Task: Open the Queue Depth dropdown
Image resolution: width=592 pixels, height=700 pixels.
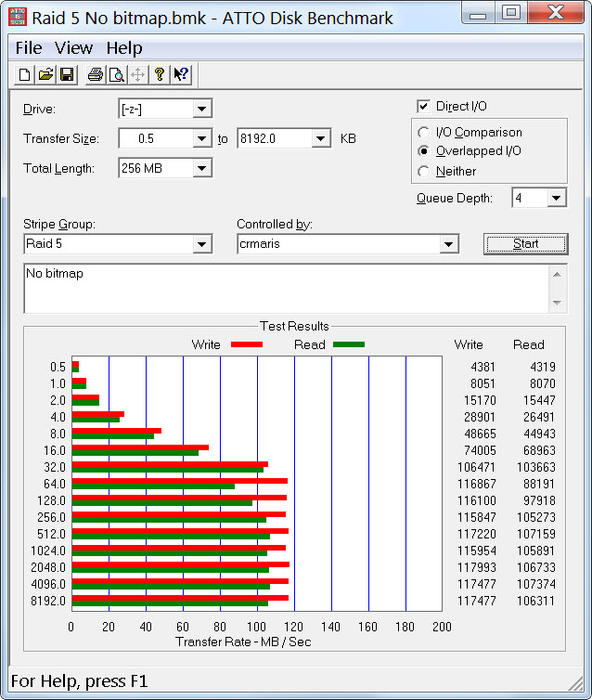Action: [x=557, y=198]
